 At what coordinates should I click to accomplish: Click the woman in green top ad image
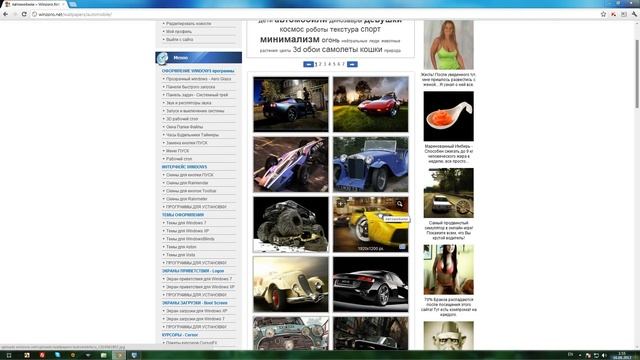tap(449, 45)
